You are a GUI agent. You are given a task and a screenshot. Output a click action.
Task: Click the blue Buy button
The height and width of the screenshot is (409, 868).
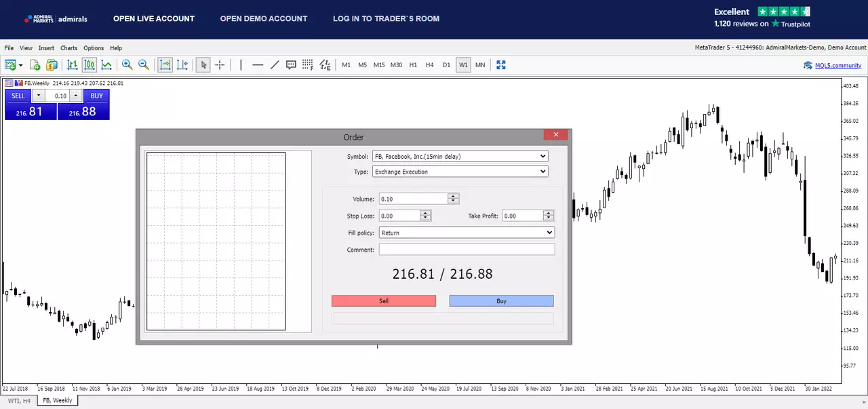pos(501,300)
